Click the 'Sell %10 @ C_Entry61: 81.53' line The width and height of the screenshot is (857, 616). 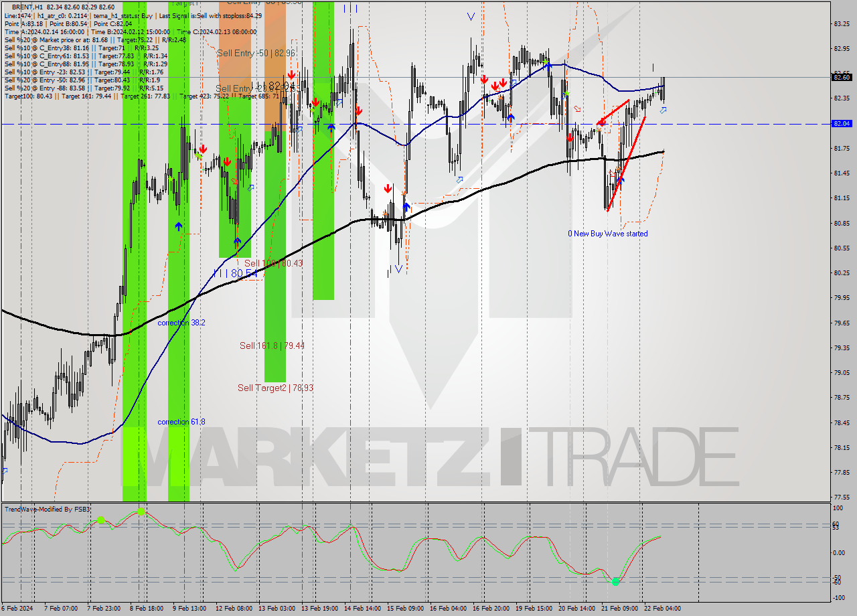(86, 56)
